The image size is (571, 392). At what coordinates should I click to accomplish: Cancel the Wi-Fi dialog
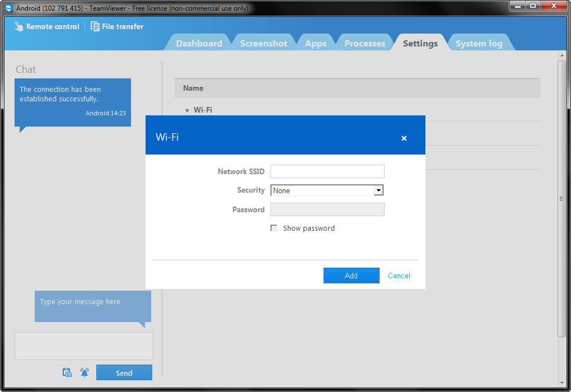[399, 276]
